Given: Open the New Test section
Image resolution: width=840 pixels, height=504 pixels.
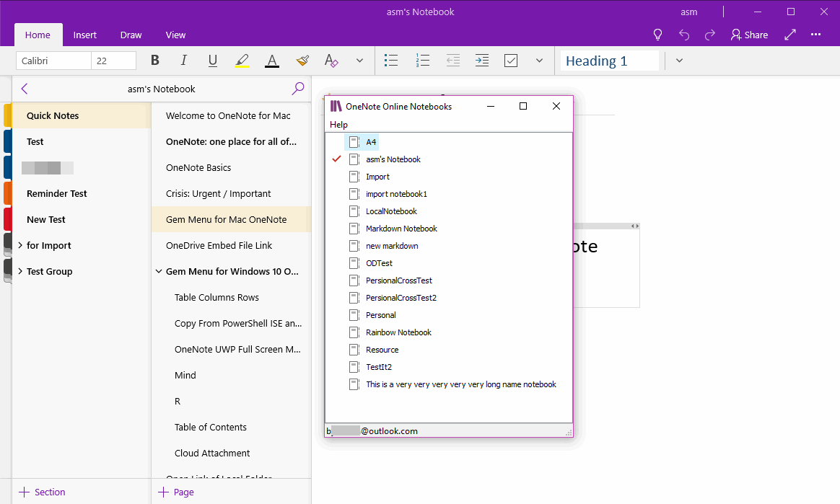Looking at the screenshot, I should tap(80, 219).
